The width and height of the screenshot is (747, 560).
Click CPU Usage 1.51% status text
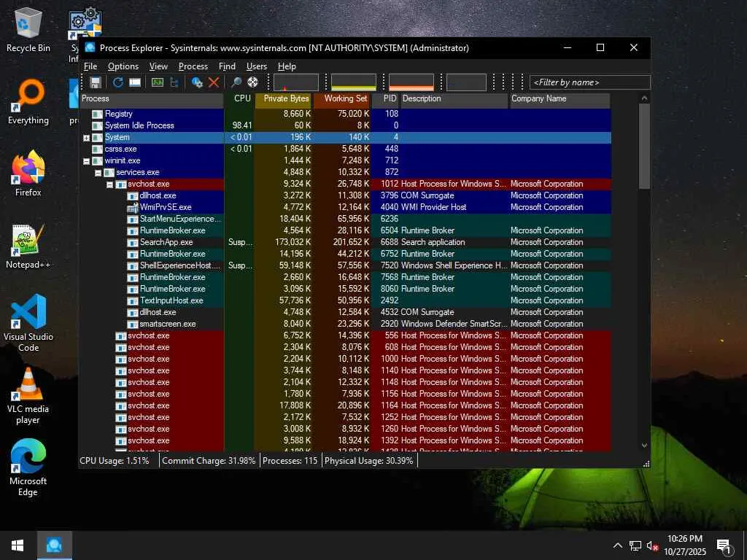(x=115, y=461)
